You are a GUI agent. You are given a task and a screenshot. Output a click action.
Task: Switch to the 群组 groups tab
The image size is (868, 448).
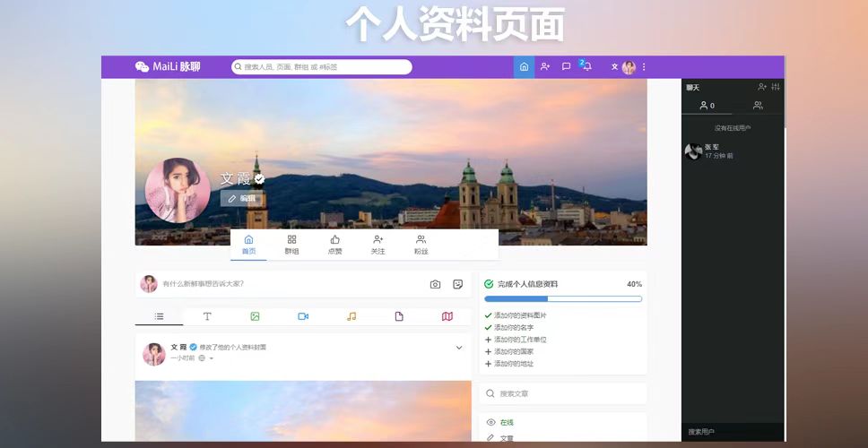tap(291, 245)
